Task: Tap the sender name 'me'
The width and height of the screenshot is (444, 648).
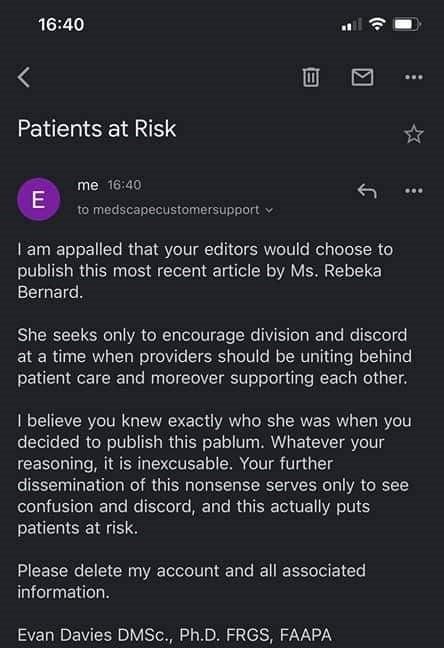Action: (x=88, y=185)
